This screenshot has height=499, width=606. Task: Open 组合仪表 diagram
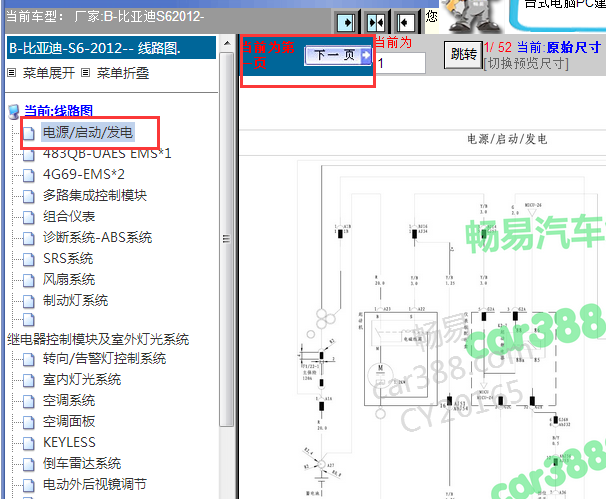point(69,216)
